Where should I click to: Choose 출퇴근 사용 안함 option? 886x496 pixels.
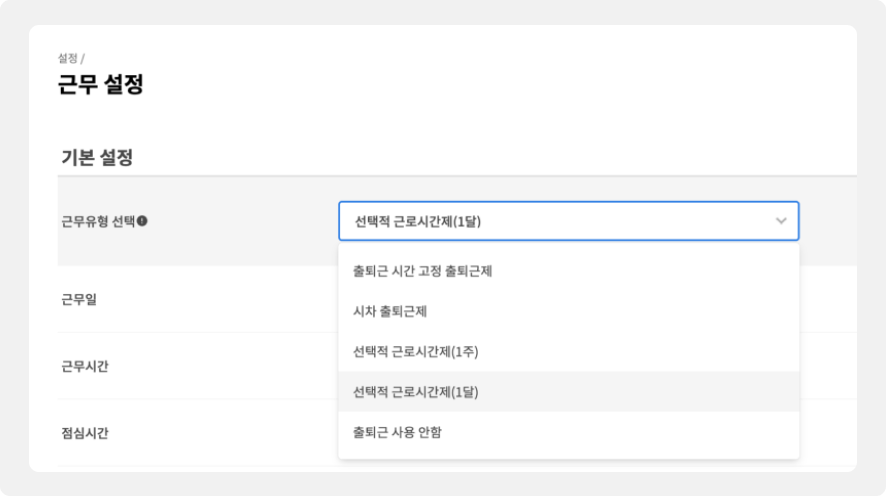(x=397, y=432)
